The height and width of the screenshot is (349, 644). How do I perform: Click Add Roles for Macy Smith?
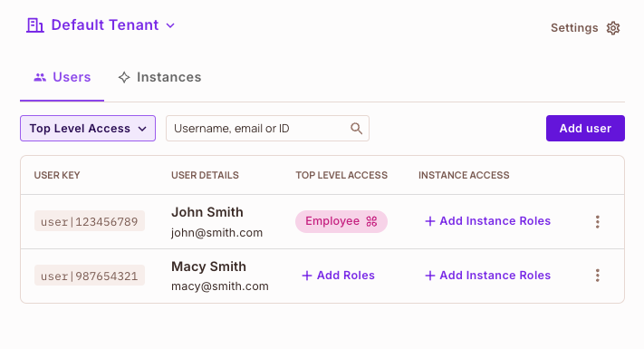coord(339,276)
